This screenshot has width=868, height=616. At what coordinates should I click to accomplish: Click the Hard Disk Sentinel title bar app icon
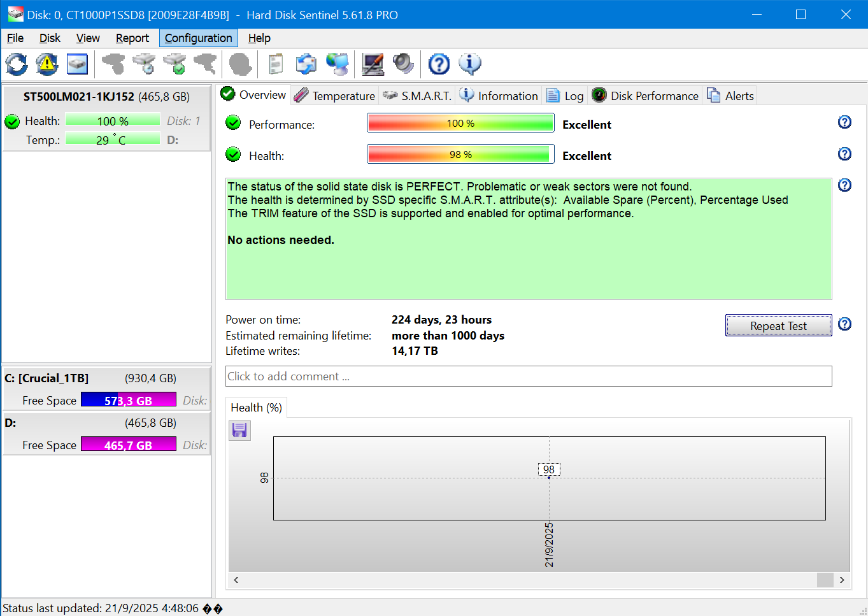(x=15, y=14)
